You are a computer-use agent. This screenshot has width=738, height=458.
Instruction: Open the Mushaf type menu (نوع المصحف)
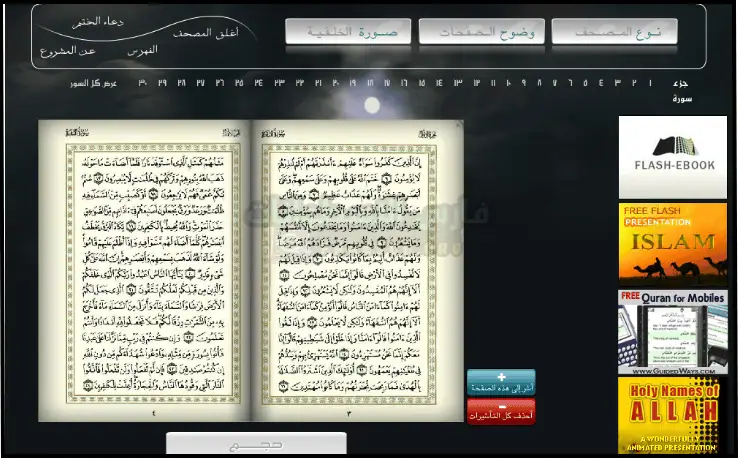pos(628,32)
